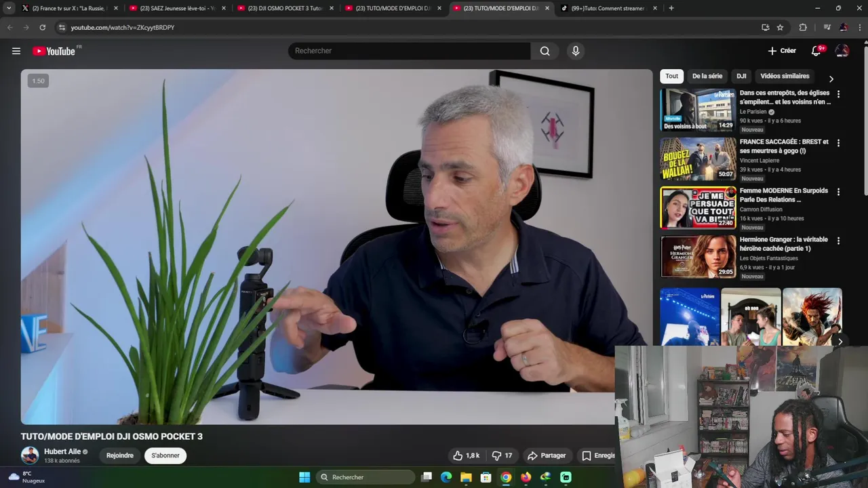The height and width of the screenshot is (488, 868).
Task: Click the magnifier search button on YouTube
Action: click(545, 51)
